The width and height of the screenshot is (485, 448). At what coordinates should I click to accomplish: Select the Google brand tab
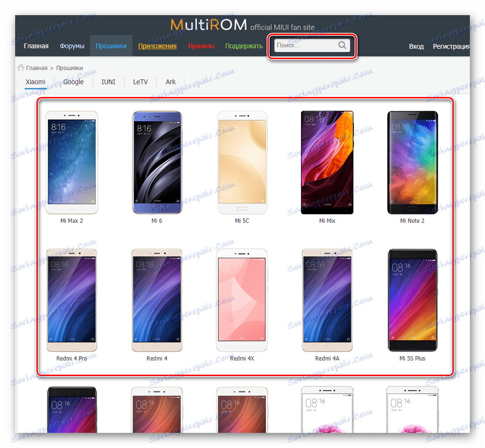pyautogui.click(x=73, y=82)
